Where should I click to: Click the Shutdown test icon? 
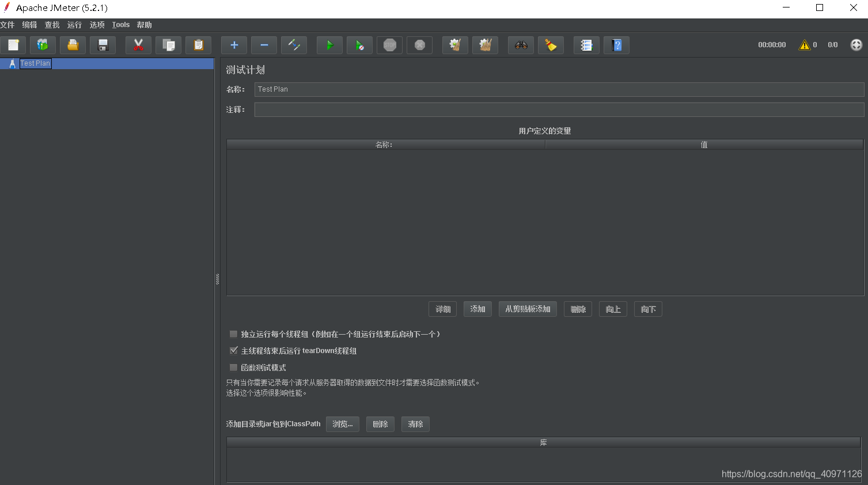pyautogui.click(x=419, y=45)
